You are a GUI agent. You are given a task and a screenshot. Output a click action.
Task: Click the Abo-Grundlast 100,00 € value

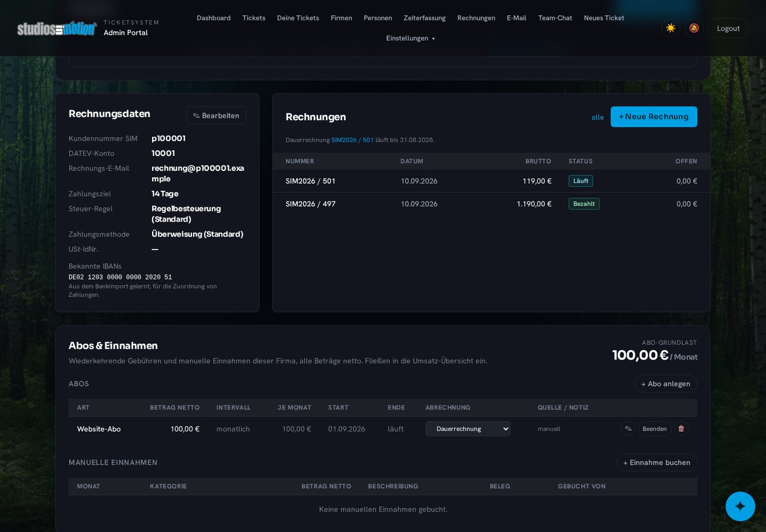tap(640, 355)
